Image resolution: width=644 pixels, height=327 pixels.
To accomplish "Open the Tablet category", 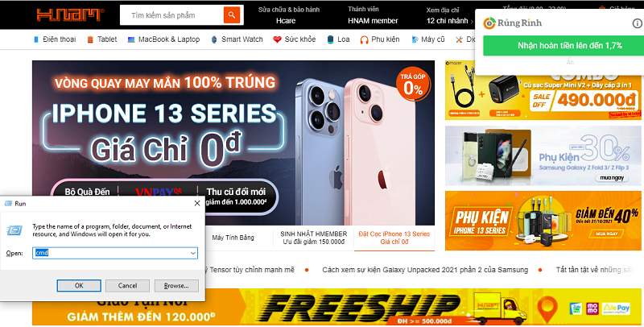I will [x=102, y=39].
